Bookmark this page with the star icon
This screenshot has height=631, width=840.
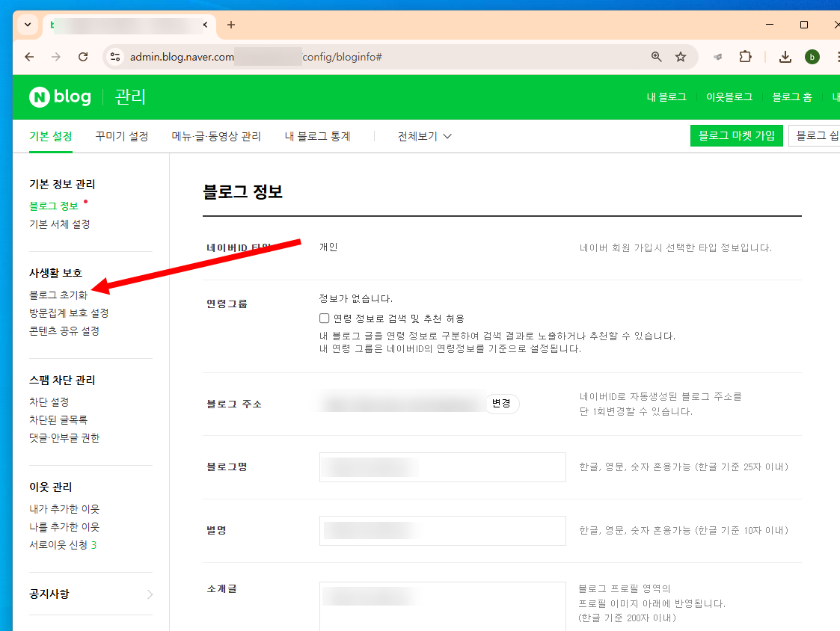click(681, 57)
